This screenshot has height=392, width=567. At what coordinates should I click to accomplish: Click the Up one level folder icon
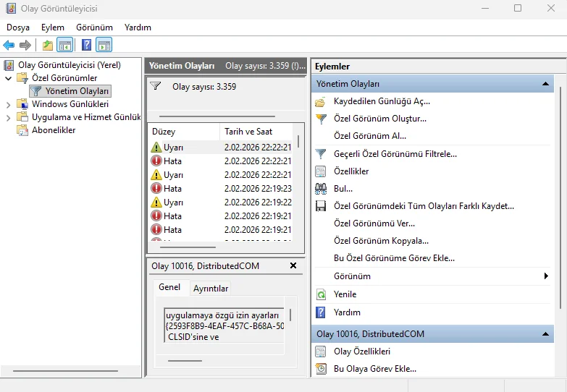coord(47,46)
